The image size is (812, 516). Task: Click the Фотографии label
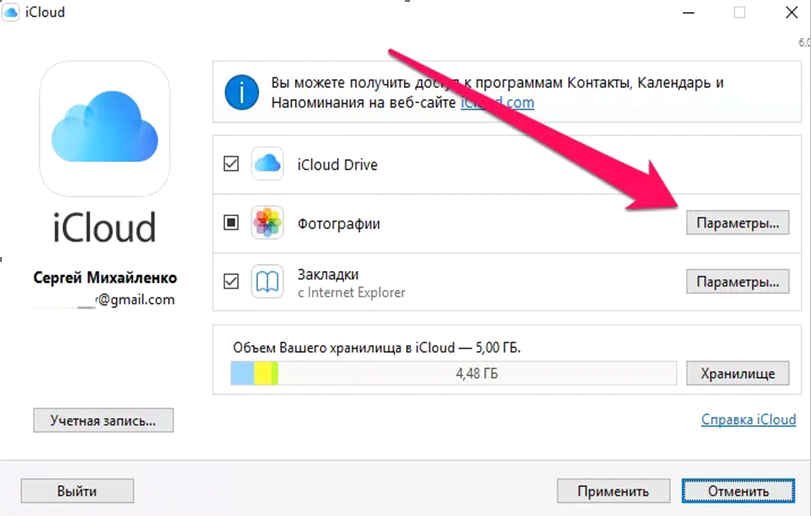pos(339,224)
